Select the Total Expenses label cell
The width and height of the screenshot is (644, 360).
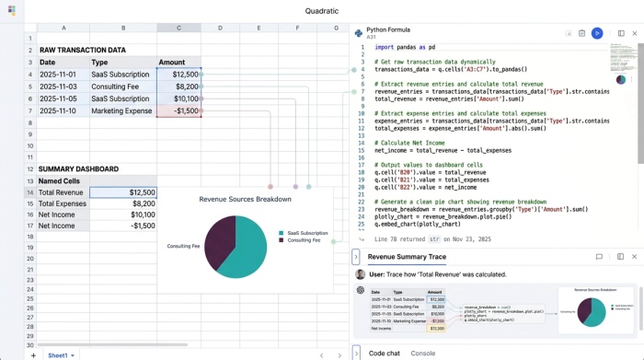click(x=63, y=203)
